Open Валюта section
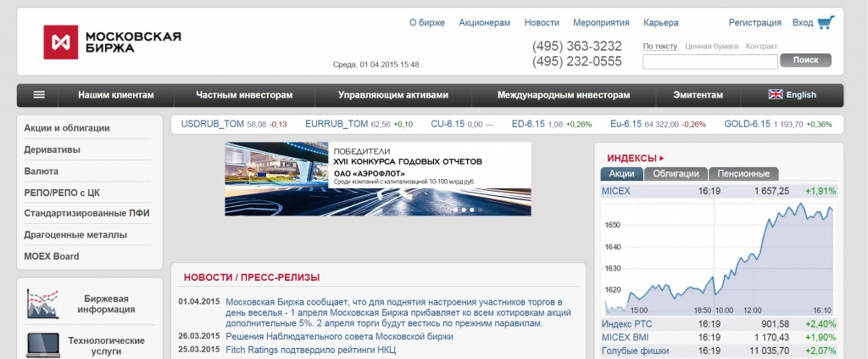The height and width of the screenshot is (359, 868). [41, 171]
